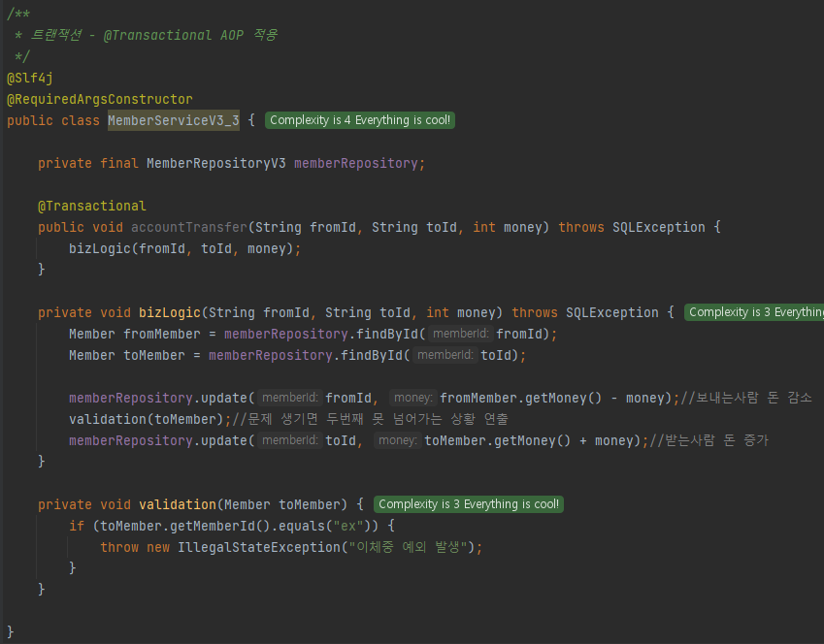Viewport: 824px width, 644px height.
Task: Click update call on the fromId line
Action: (x=224, y=399)
